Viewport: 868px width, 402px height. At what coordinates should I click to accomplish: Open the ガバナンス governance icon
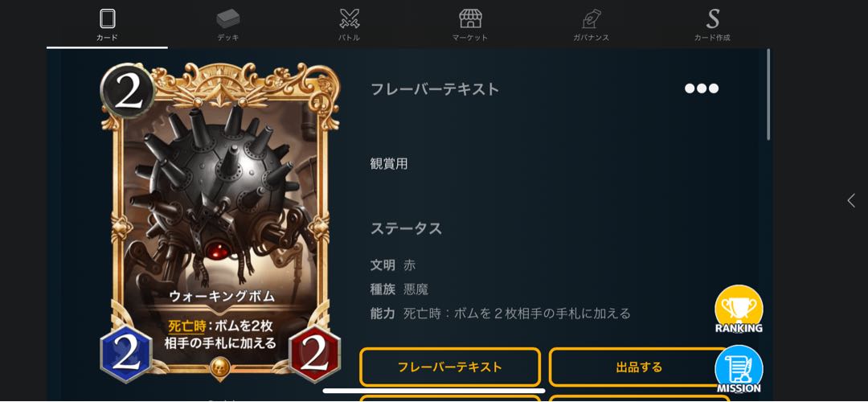click(x=591, y=18)
